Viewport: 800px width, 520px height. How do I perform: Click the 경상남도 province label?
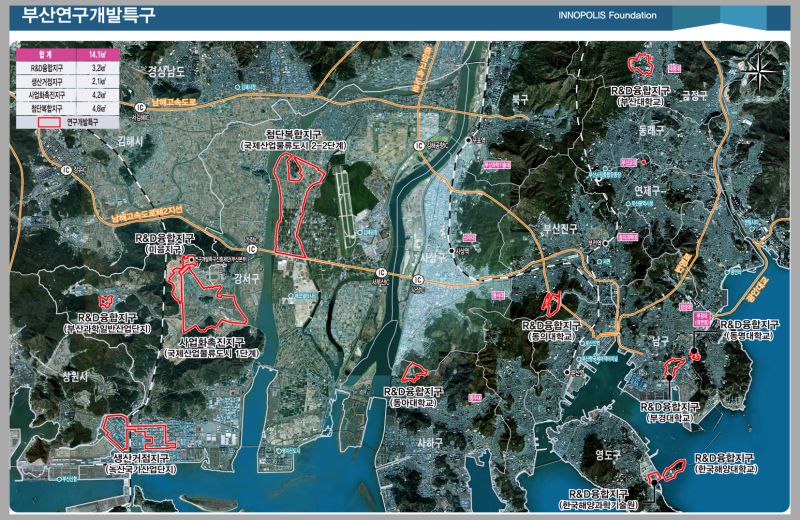[166, 71]
